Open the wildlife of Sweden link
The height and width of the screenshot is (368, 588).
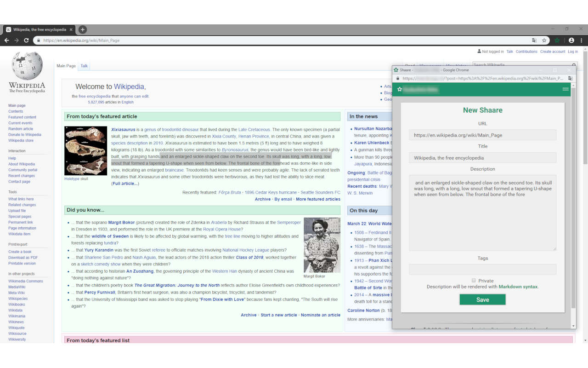tap(110, 236)
